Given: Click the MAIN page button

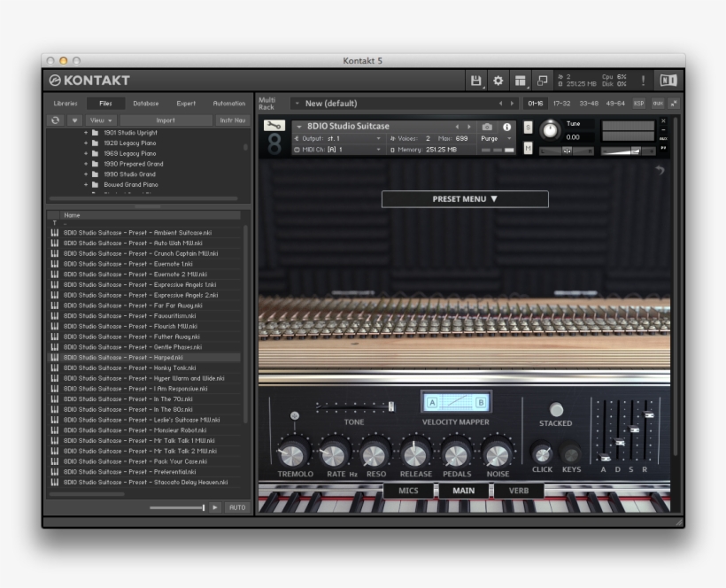Looking at the screenshot, I should [463, 491].
